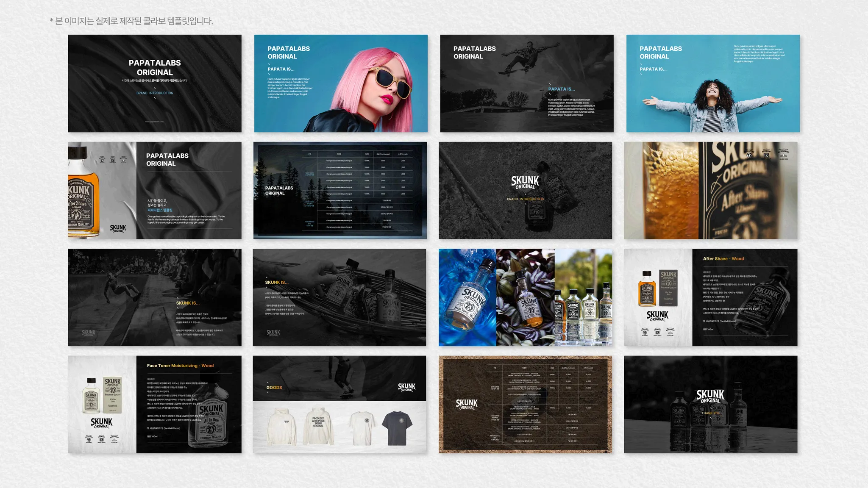868x488 pixels.
Task: Open the Face Toner Moisturizing - Wood slide
Action: (x=155, y=404)
